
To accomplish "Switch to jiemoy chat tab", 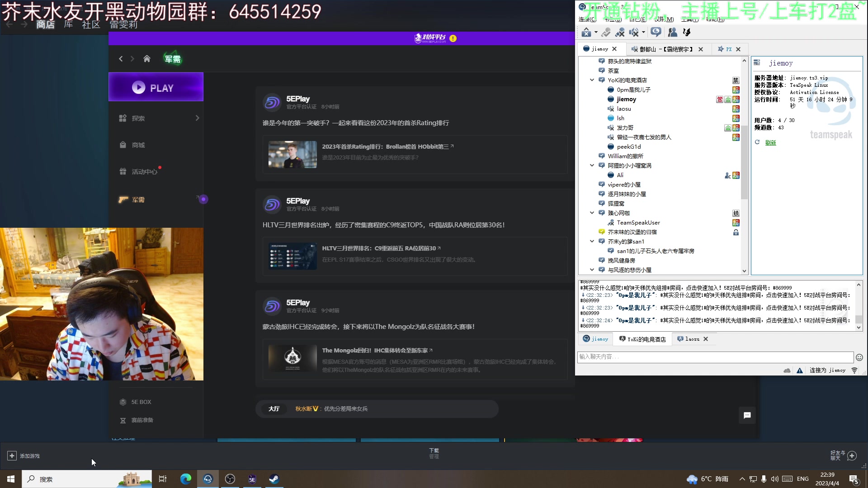I will click(x=596, y=339).
